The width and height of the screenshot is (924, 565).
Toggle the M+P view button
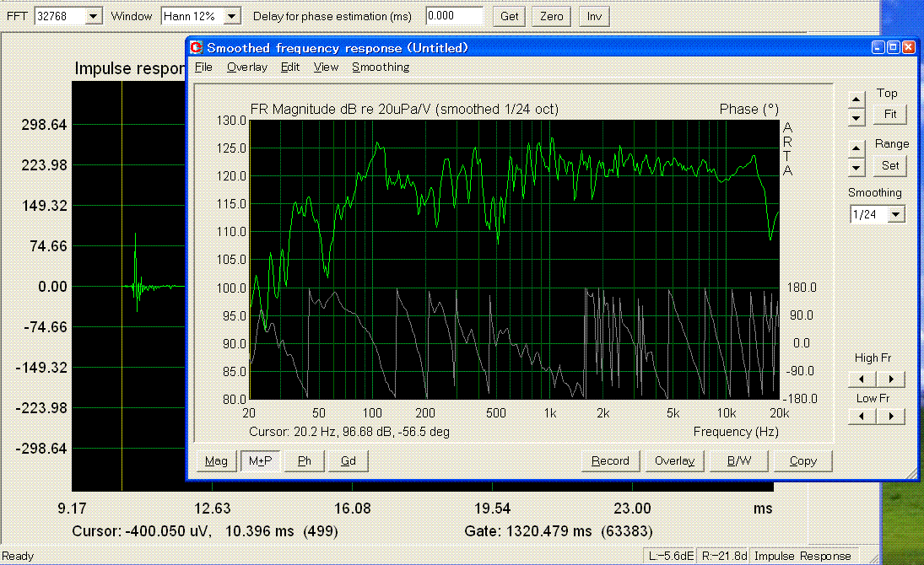pos(260,460)
